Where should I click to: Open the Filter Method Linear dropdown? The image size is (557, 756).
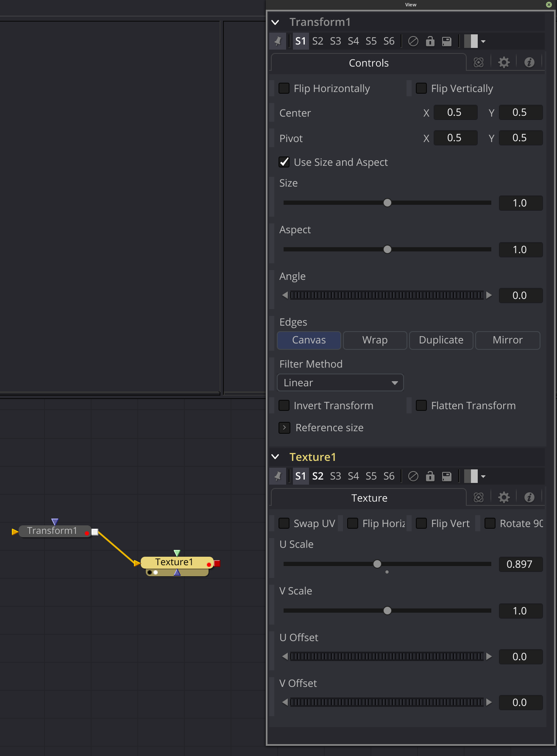point(340,382)
